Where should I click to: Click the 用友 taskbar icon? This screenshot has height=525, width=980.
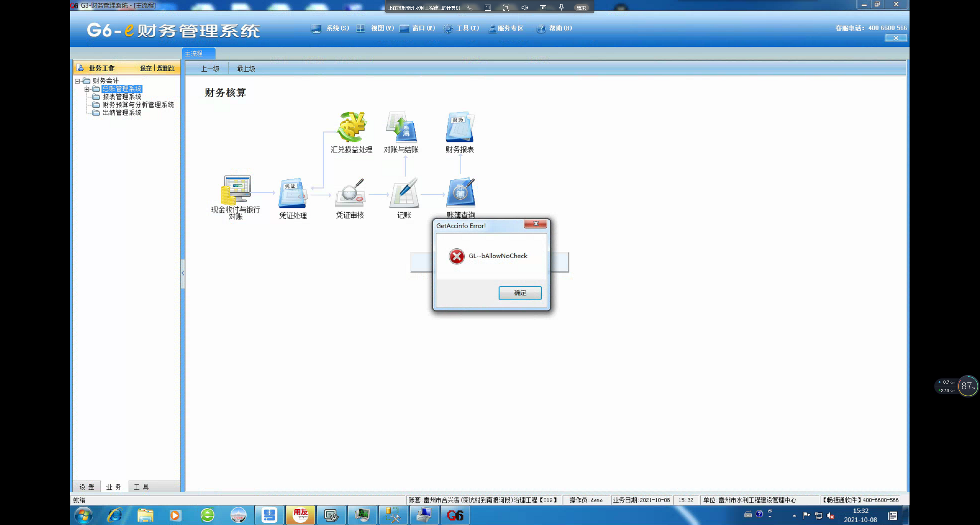[x=301, y=515]
